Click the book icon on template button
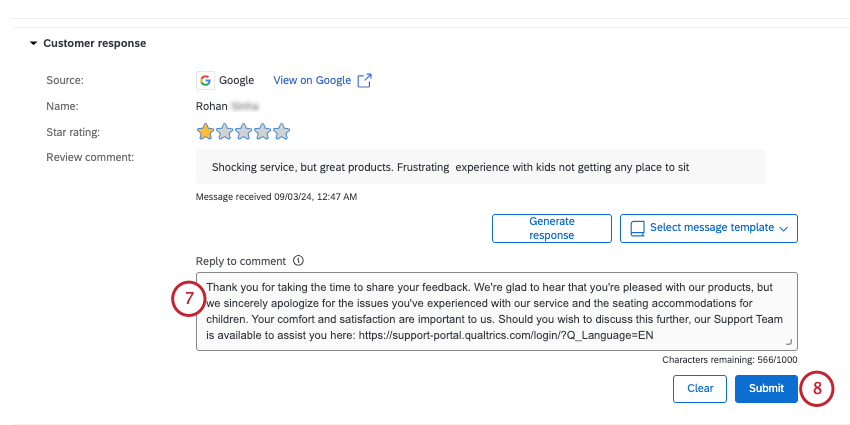 coord(636,228)
